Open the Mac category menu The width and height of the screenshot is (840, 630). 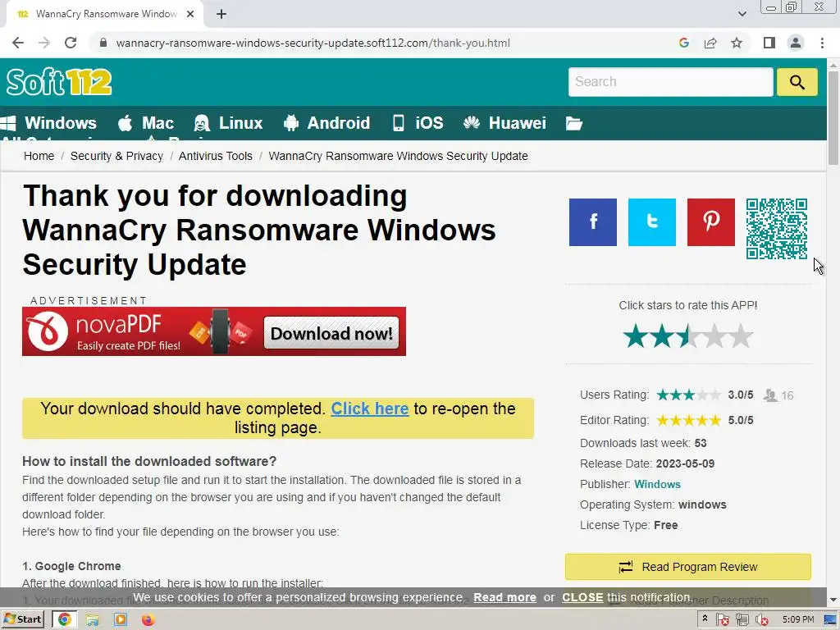click(146, 123)
